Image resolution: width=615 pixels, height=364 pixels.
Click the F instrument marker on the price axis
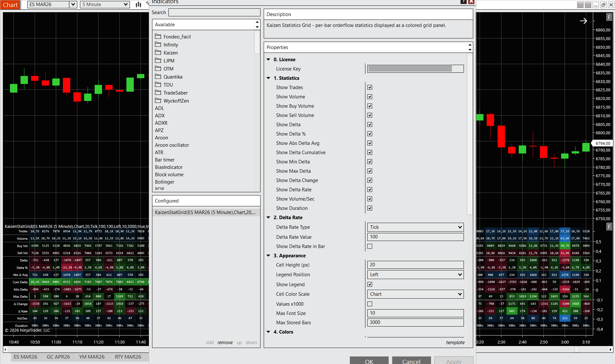609,17
